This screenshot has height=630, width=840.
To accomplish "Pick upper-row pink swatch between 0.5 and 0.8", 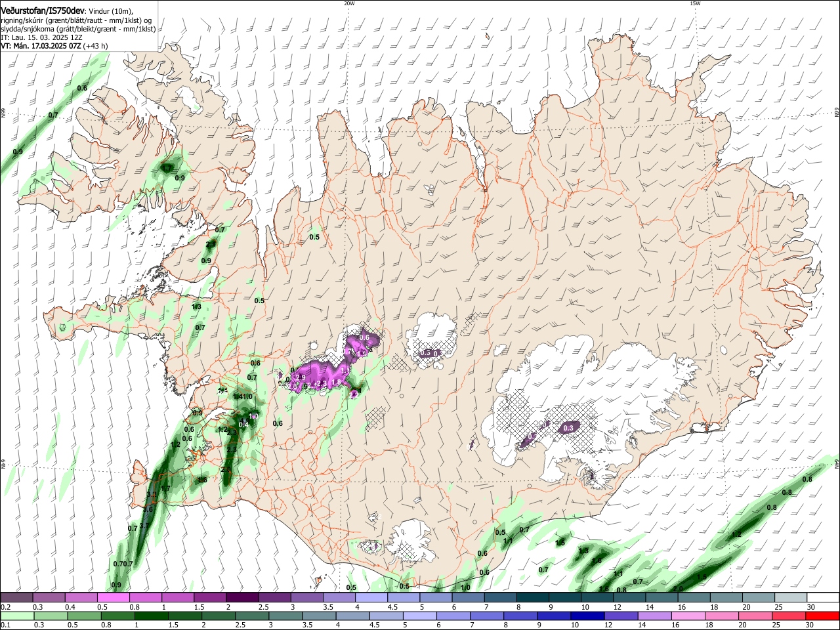I will coord(113,598).
